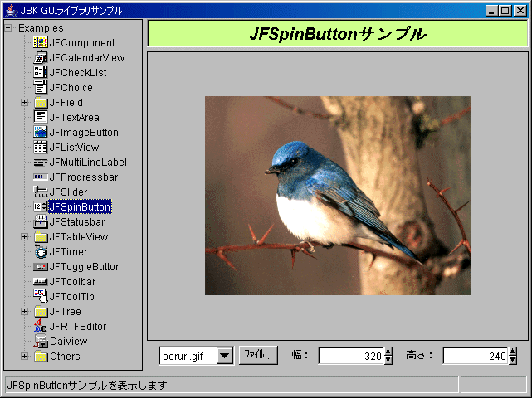The width and height of the screenshot is (532, 398).
Task: Click the JFStatusbar icon
Action: tap(41, 221)
